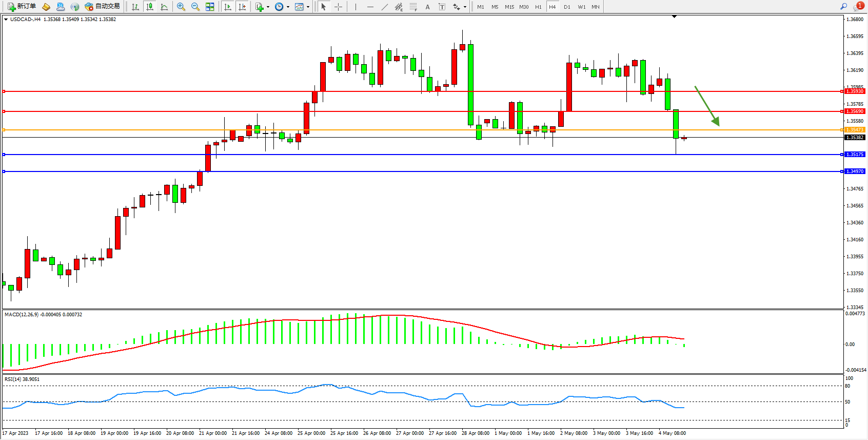Zoom out of the chart
Viewport: 868px width, 440px height.
[x=195, y=7]
